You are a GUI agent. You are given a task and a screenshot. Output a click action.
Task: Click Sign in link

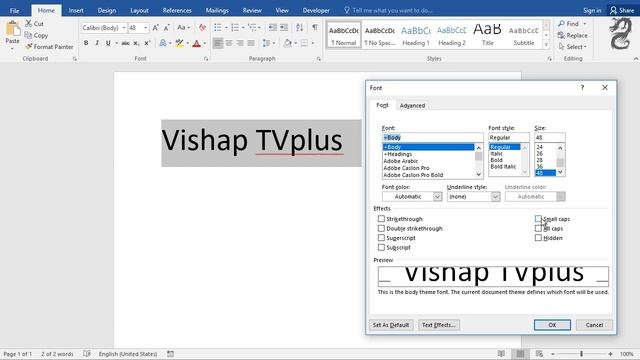[592, 11]
